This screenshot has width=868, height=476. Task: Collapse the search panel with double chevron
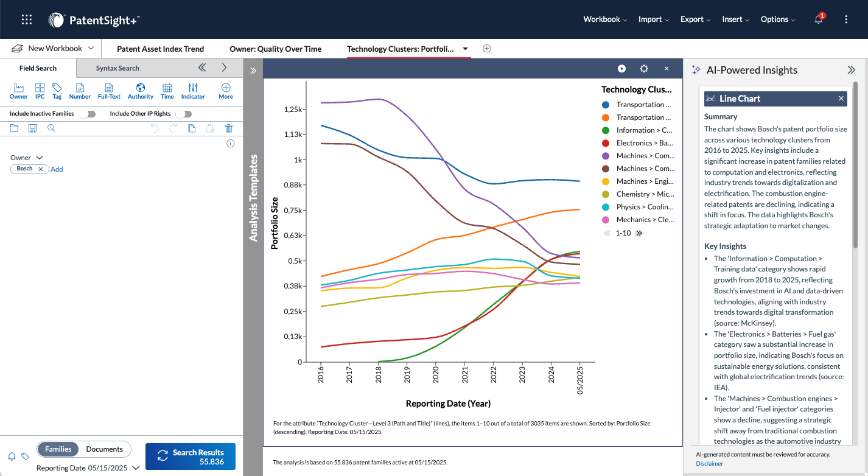(x=202, y=68)
